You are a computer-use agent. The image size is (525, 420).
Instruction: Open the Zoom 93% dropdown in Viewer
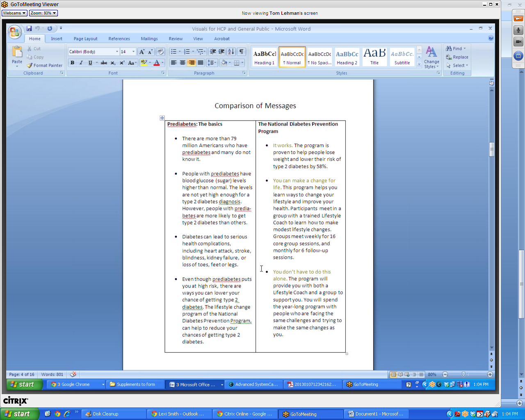pos(43,13)
